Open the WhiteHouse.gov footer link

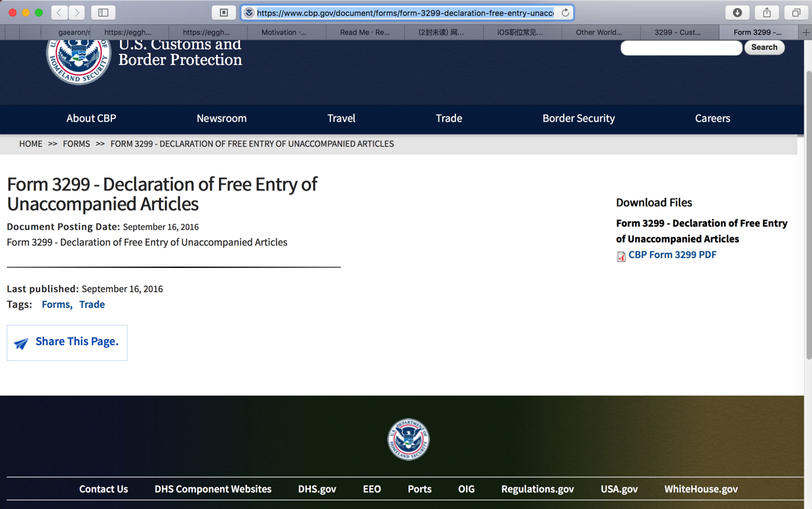pyautogui.click(x=701, y=489)
